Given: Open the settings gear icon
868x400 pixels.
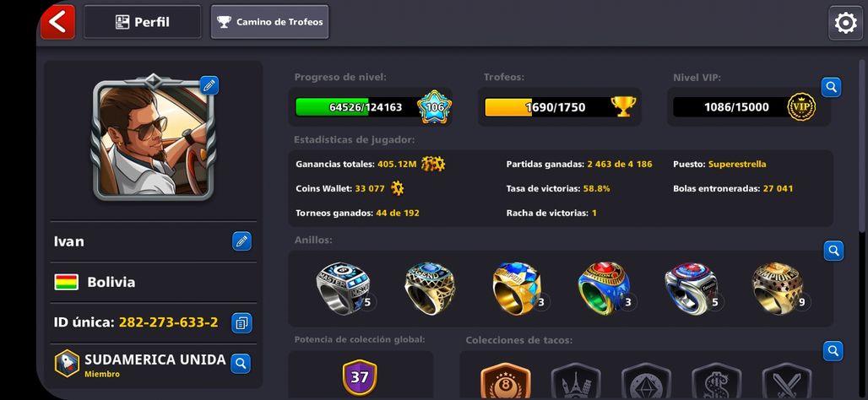Looking at the screenshot, I should pos(845,23).
